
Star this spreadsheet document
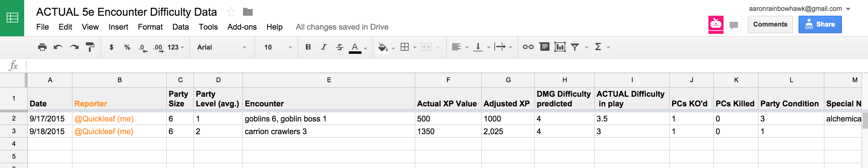pyautogui.click(x=231, y=12)
